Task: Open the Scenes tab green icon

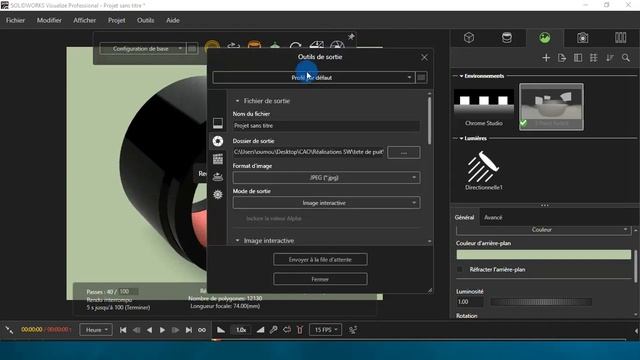Action: pyautogui.click(x=544, y=38)
